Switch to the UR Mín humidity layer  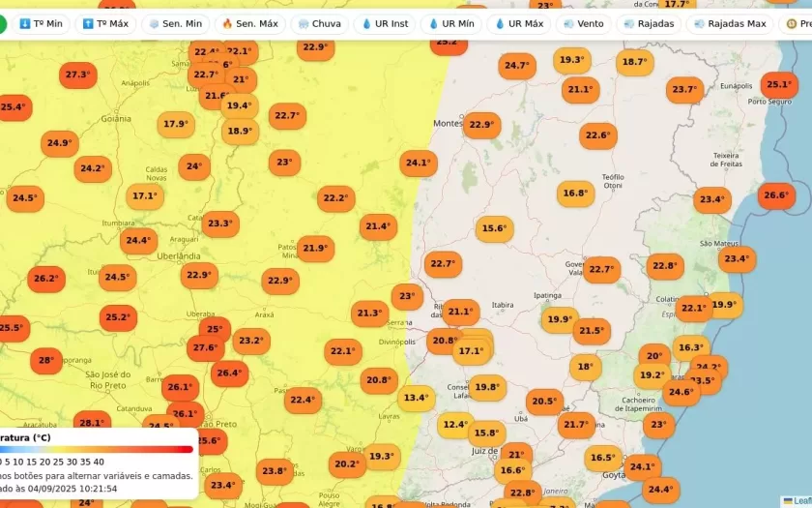pos(450,23)
